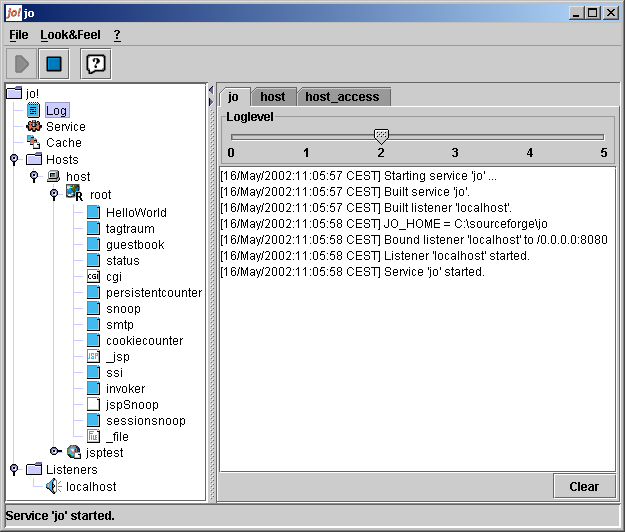Open help via question mark toolbar button
The image size is (625, 532).
96,64
